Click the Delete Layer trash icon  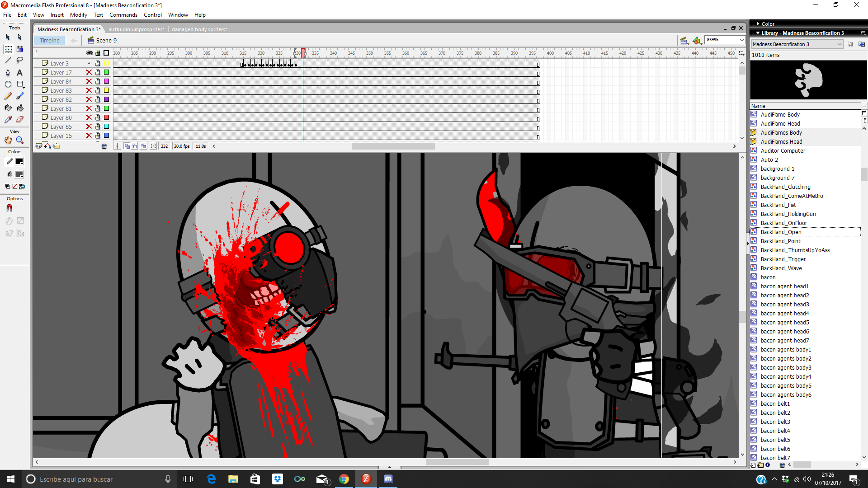click(x=104, y=146)
